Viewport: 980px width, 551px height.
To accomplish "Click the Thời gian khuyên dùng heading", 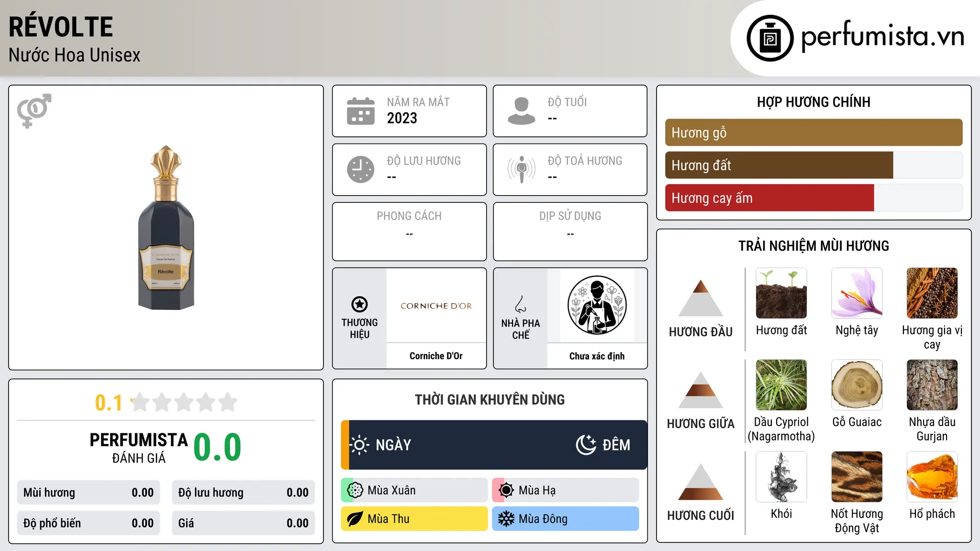I will point(490,400).
